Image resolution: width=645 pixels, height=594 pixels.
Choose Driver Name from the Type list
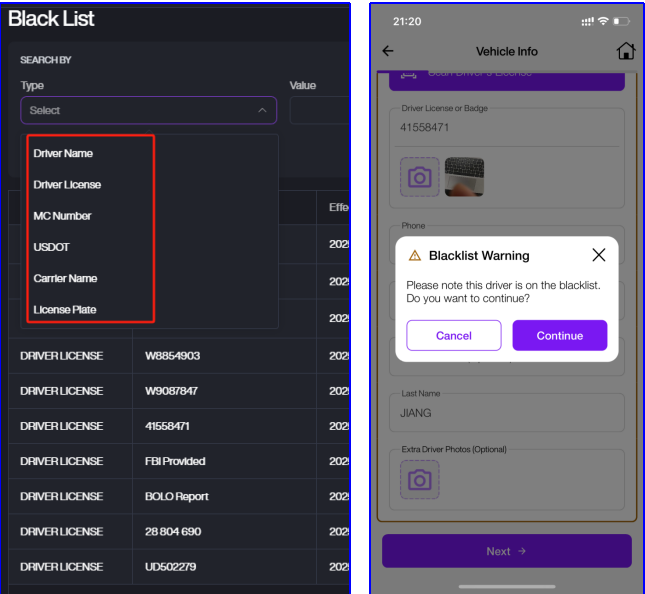63,153
